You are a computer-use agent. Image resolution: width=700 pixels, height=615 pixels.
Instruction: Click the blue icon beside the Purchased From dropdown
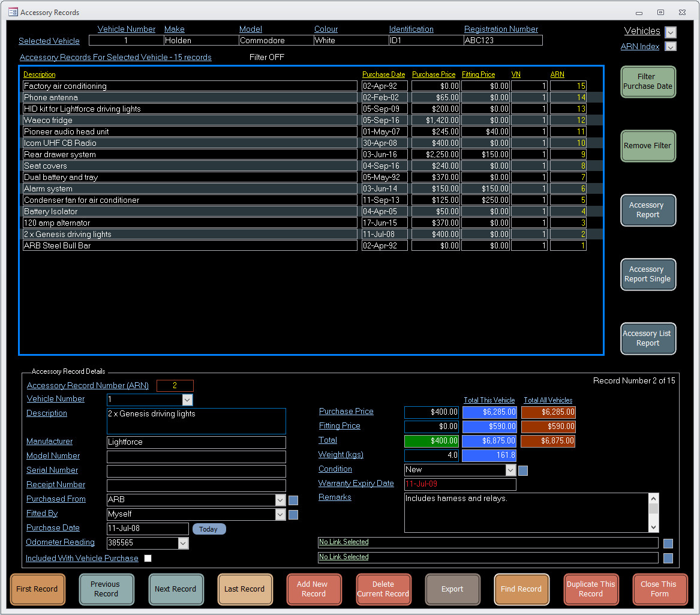click(293, 500)
